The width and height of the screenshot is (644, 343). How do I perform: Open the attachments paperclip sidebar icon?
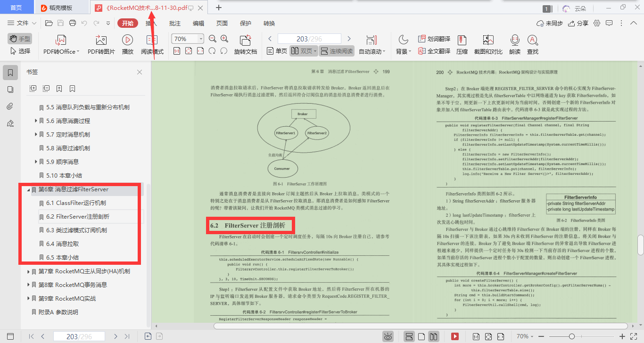click(10, 106)
